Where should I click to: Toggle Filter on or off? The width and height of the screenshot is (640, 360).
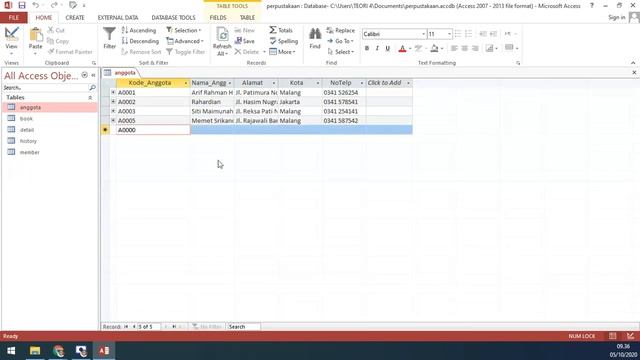186,52
